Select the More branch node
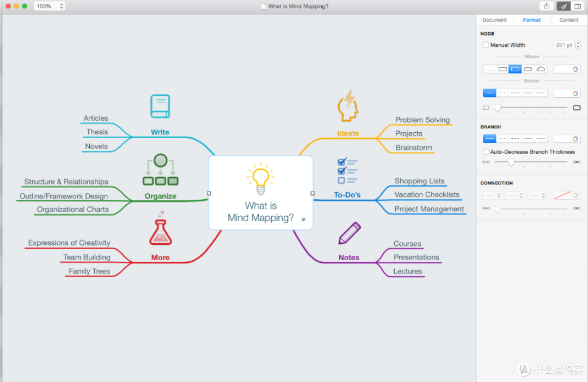Screen dimensions: 588x382 [161, 257]
